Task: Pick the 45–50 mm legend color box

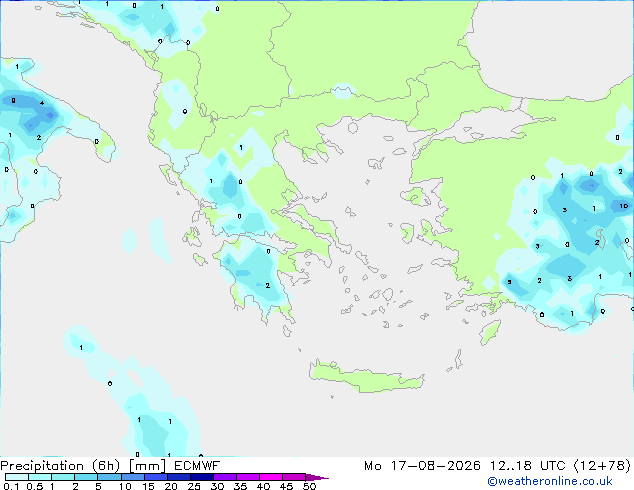Action: coord(294,477)
